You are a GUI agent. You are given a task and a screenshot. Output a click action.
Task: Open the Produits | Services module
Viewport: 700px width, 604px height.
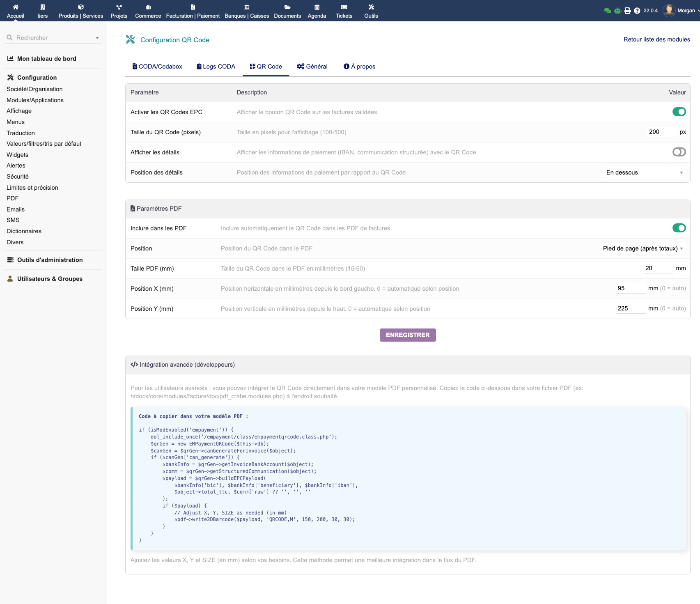coord(80,11)
